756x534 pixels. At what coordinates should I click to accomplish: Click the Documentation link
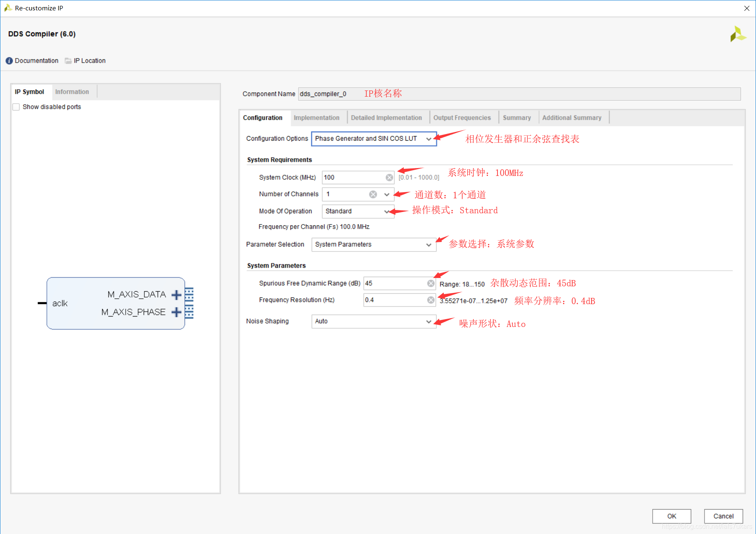(37, 61)
